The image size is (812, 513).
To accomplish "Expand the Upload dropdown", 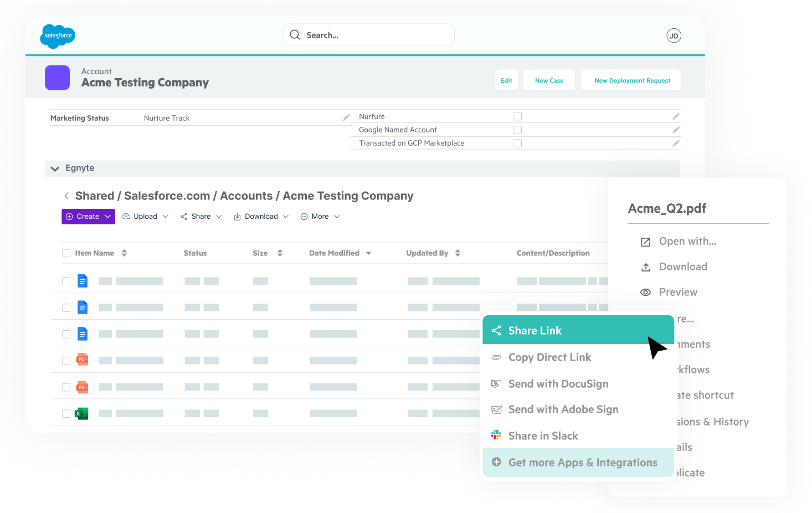I will coord(145,216).
